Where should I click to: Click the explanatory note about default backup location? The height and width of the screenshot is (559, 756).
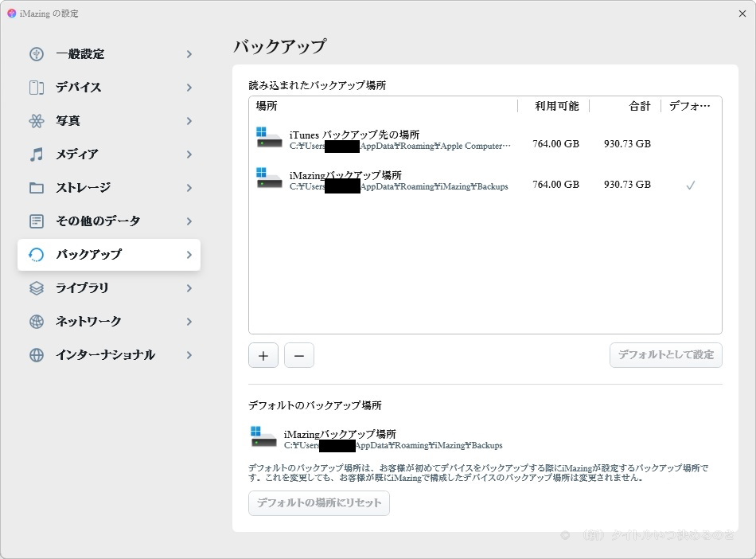[478, 473]
